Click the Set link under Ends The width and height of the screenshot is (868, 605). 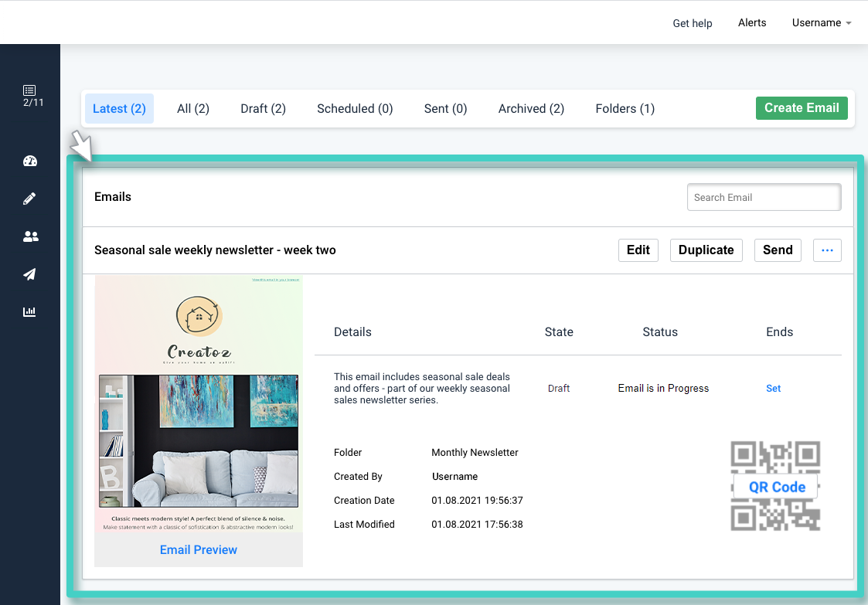pyautogui.click(x=774, y=389)
